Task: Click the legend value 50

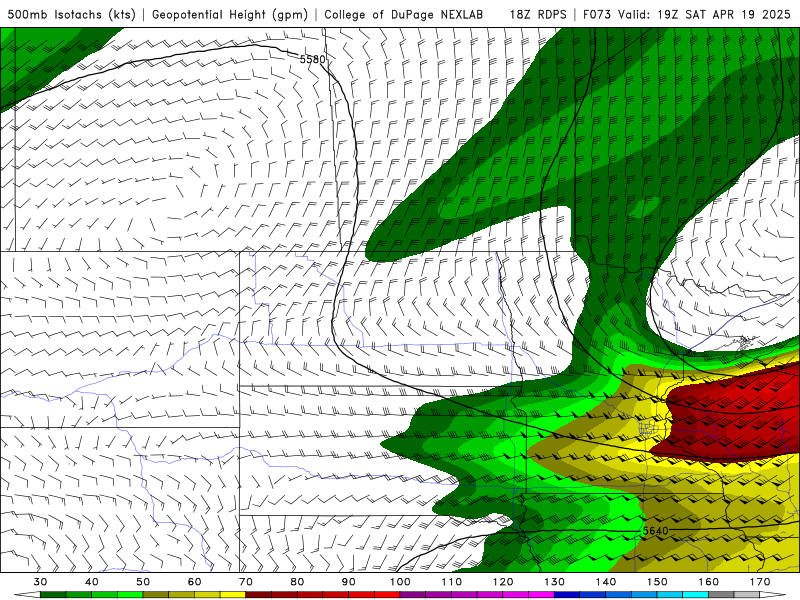Action: [143, 582]
